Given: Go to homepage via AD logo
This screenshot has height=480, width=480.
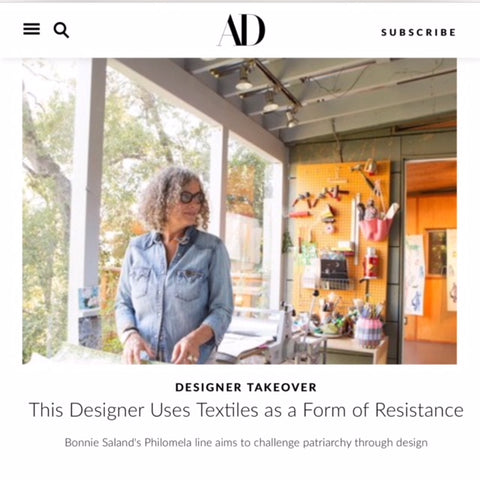Looking at the screenshot, I should click(x=241, y=30).
